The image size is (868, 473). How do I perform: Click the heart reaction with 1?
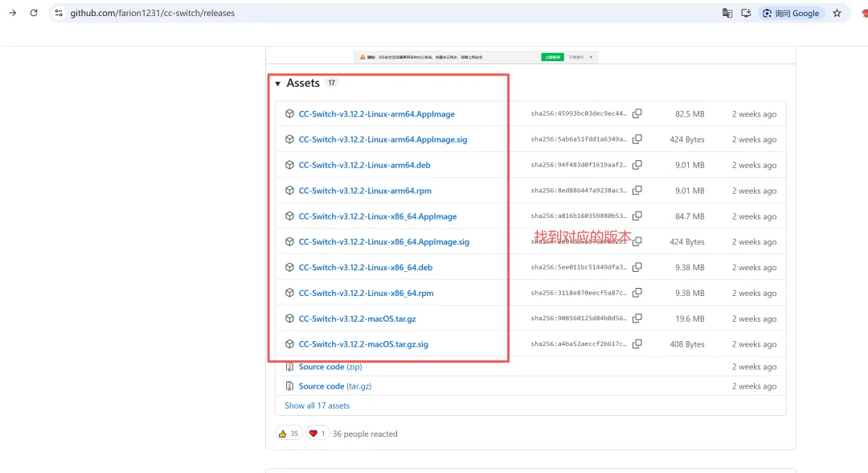pyautogui.click(x=317, y=434)
